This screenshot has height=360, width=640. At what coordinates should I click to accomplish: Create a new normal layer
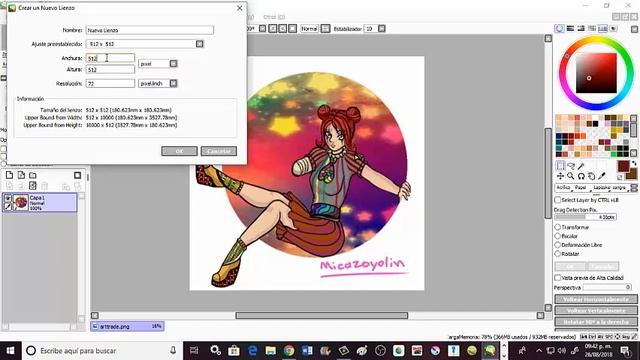[9, 175]
